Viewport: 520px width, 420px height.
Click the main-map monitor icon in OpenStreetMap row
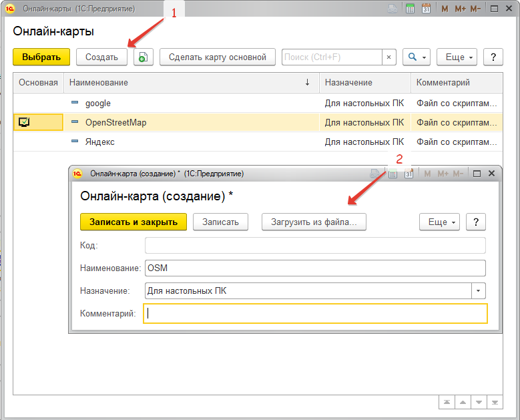(24, 122)
